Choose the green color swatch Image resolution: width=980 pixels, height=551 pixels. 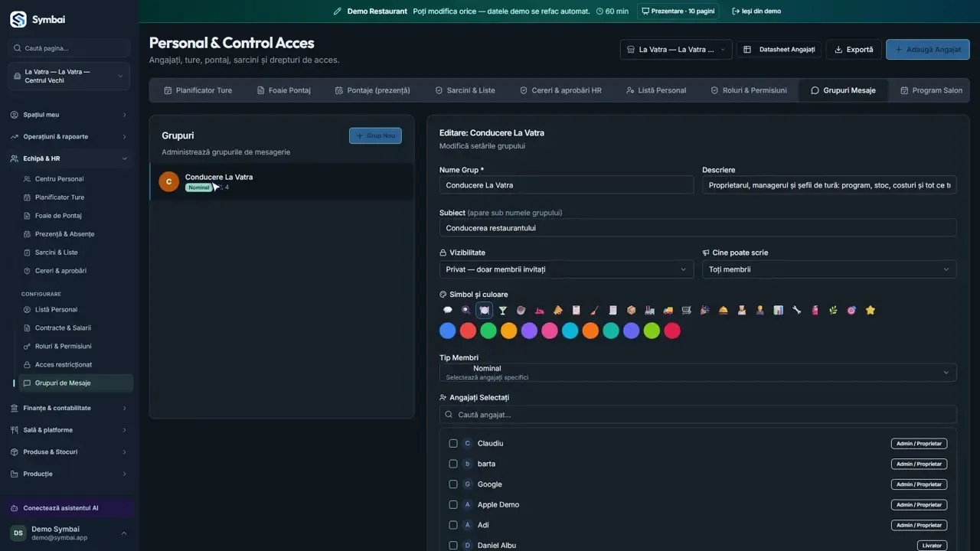(x=488, y=331)
